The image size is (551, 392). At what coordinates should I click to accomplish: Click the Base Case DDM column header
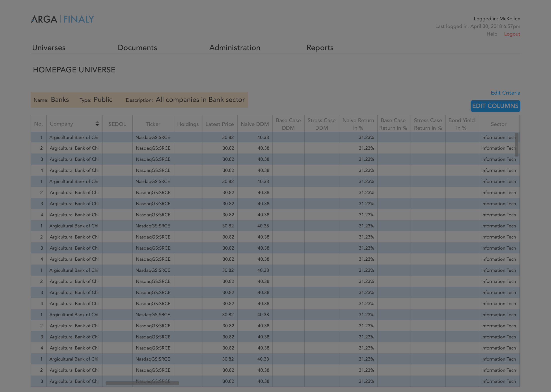coord(288,124)
